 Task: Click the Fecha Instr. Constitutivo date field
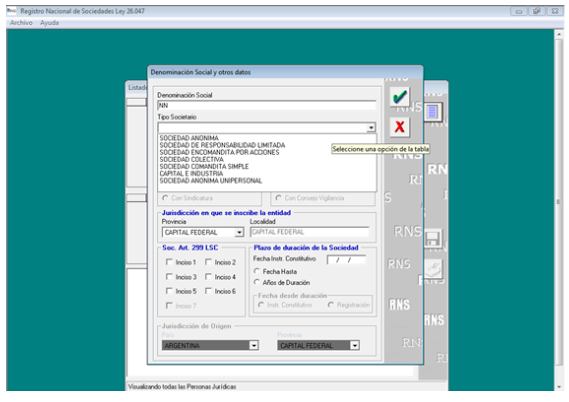pyautogui.click(x=346, y=260)
